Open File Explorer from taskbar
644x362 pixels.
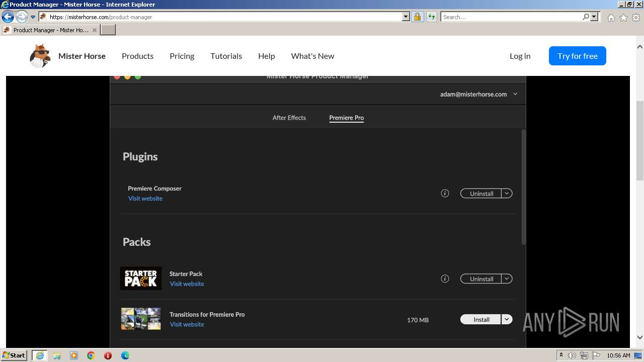point(57,355)
